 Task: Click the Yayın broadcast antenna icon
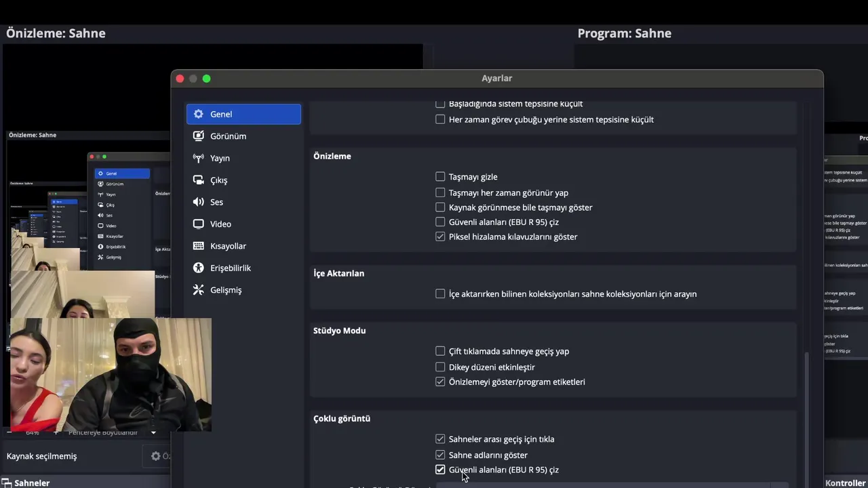click(199, 158)
